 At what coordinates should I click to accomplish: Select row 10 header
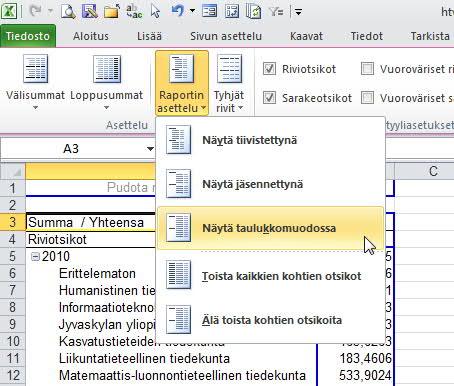point(13,341)
